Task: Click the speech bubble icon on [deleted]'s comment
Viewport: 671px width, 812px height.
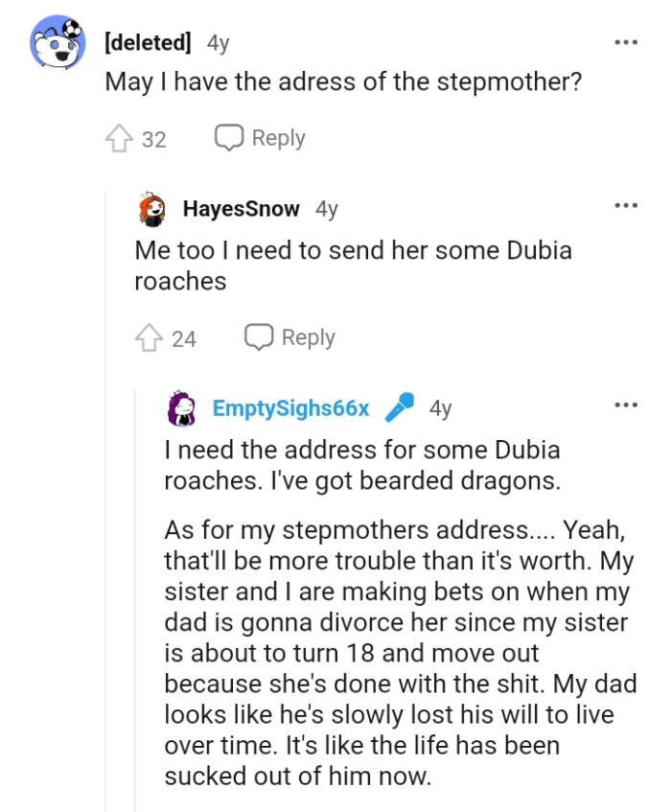Action: point(228,136)
